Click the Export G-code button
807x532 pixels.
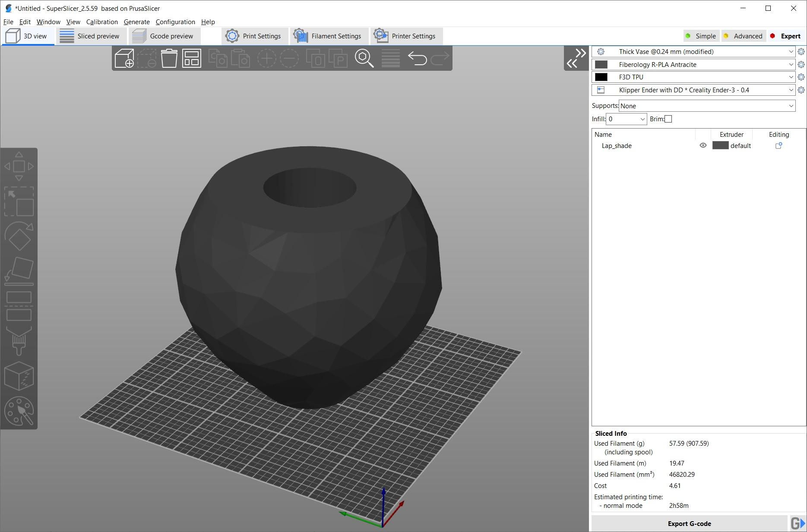click(689, 523)
